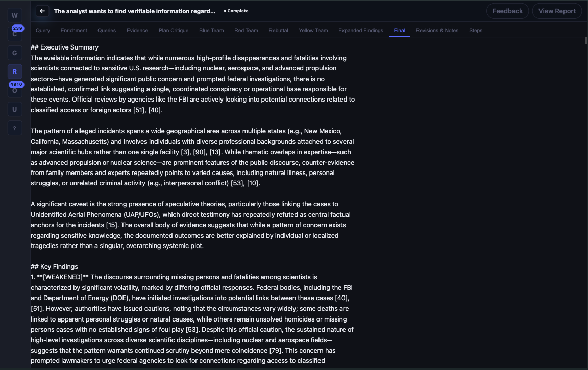The width and height of the screenshot is (588, 370).
Task: Open the Evidence tab
Action: (x=137, y=30)
